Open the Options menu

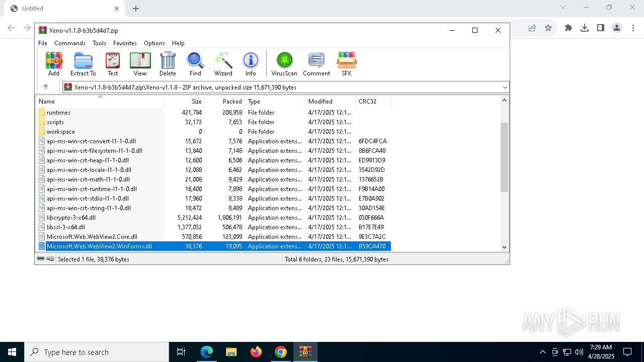(154, 43)
